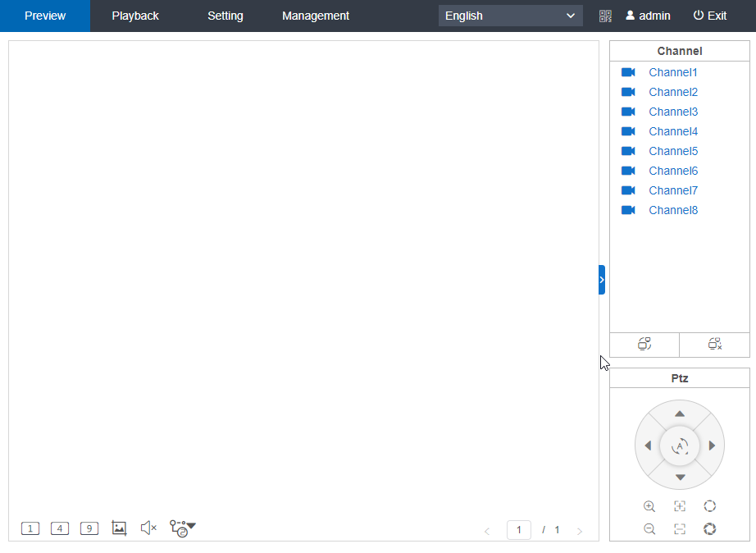Screen dimensions: 756x553
Task: Click the PTZ zoom out magnifier
Action: [649, 529]
